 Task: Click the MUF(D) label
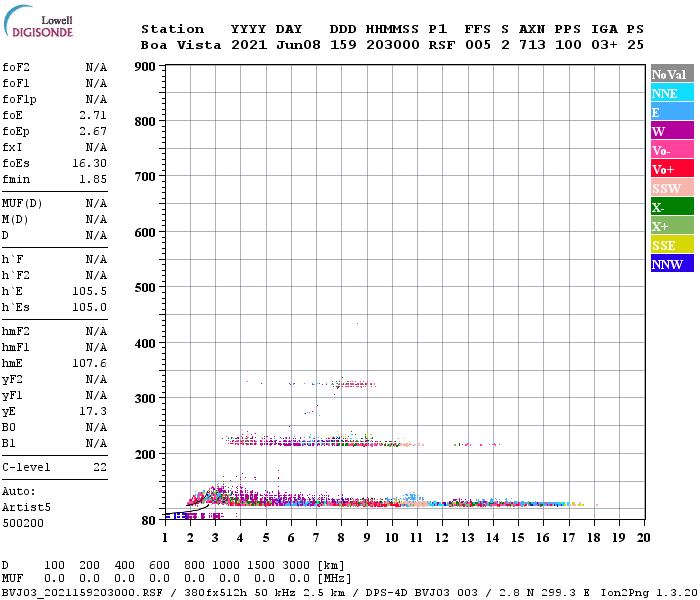coord(22,204)
